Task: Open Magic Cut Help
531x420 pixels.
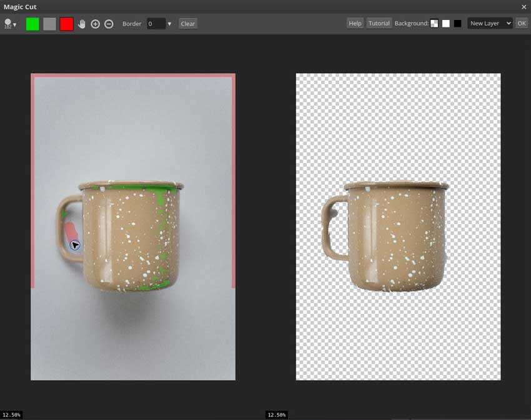Action: pos(355,23)
